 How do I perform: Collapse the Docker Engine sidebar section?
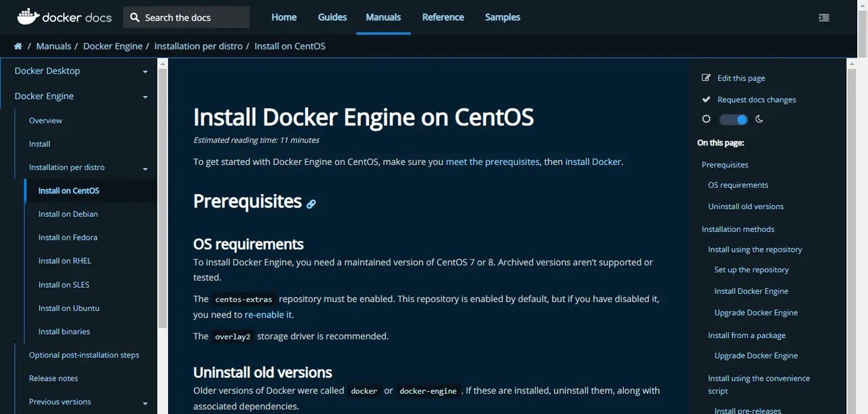(x=145, y=97)
